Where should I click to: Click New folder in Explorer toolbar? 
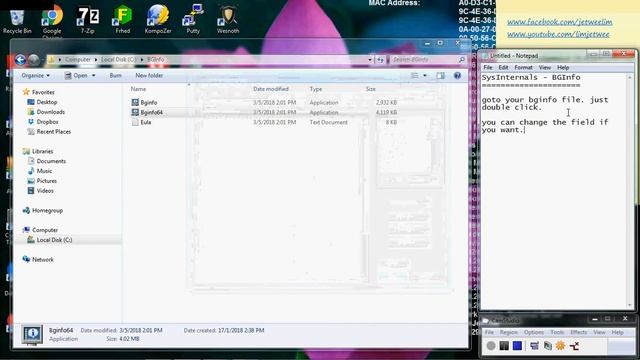pos(149,76)
